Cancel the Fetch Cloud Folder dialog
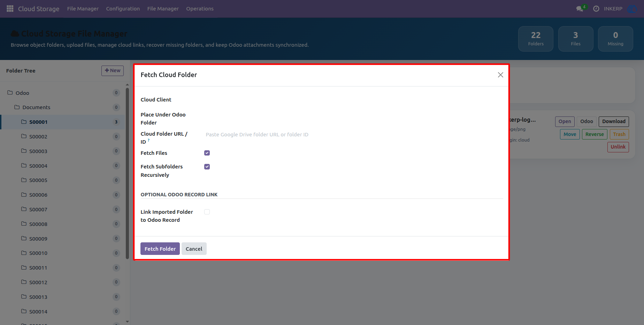Viewport: 644px width, 325px height. (194, 249)
